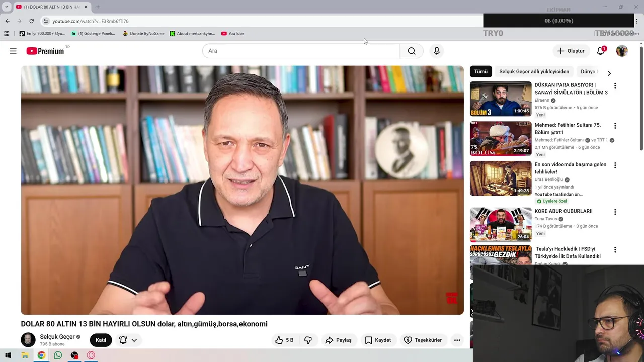
Task: Open options for DÜKKAN PARA BASIYOR video
Action: point(615,86)
